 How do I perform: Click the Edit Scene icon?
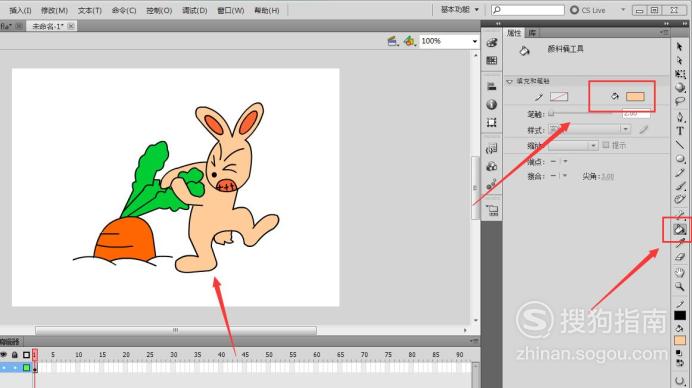(x=392, y=41)
